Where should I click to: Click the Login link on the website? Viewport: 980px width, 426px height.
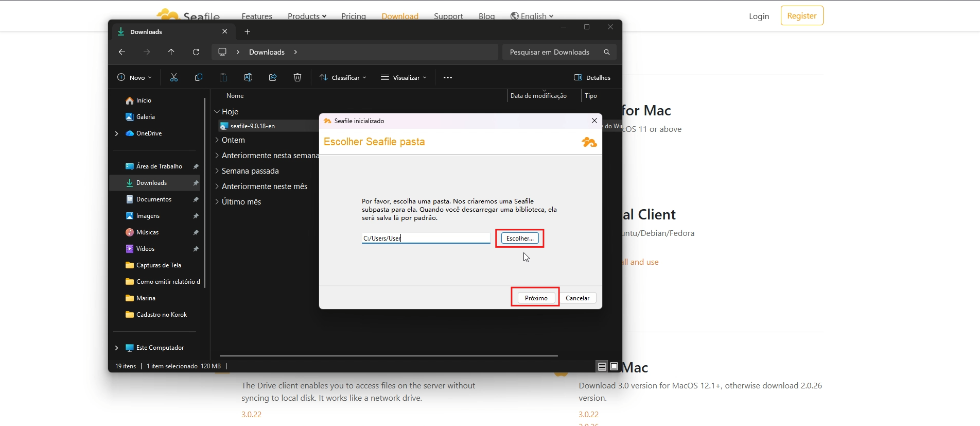click(x=759, y=16)
